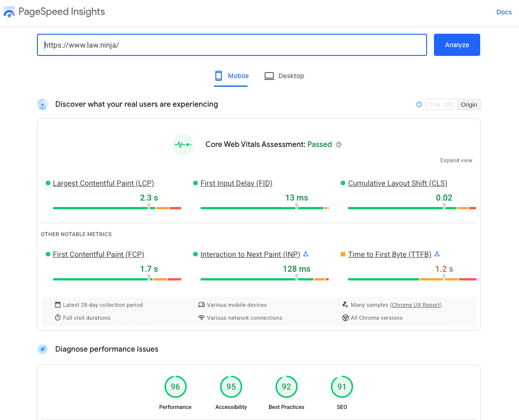Click the FID distribution bar

pos(264,208)
